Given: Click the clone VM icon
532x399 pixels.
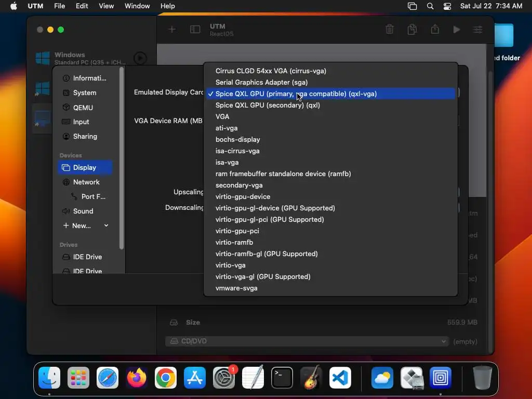Looking at the screenshot, I should pos(412,30).
